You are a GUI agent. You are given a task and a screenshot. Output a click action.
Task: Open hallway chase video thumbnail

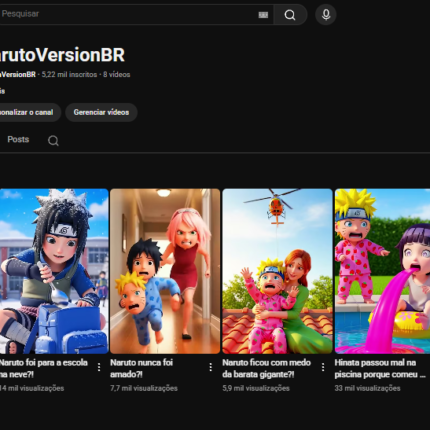(x=165, y=271)
